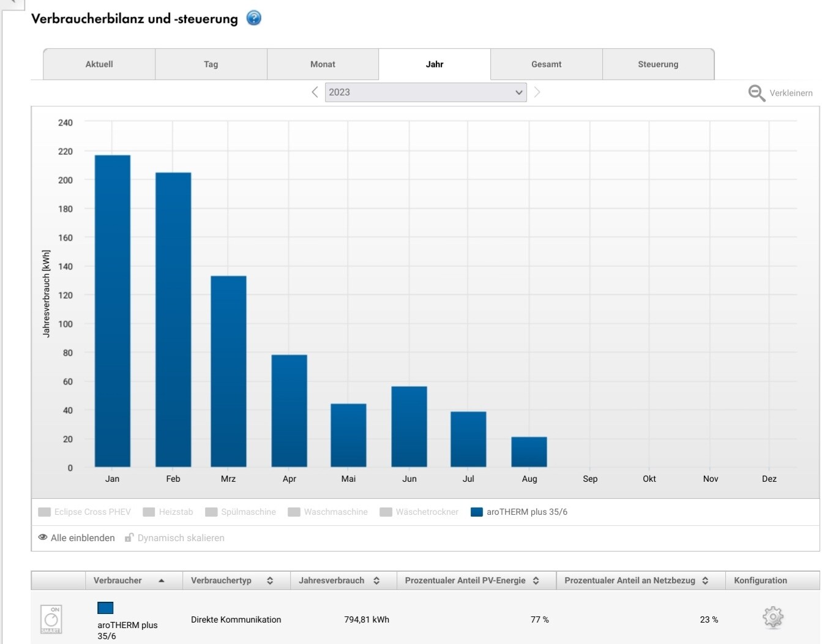Go to previous year with left arrow
The height and width of the screenshot is (644, 822).
coord(315,92)
